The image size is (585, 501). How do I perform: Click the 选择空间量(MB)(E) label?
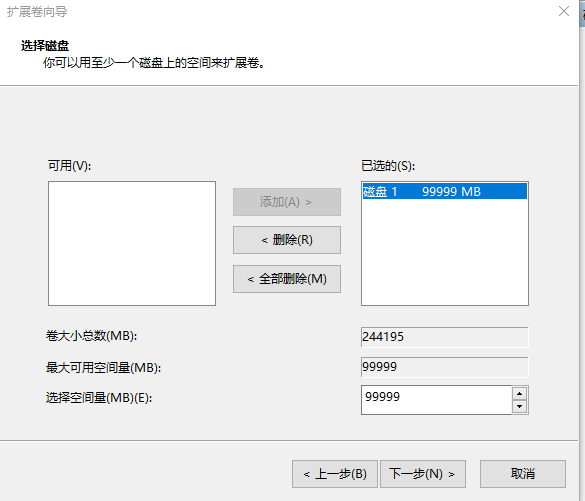pyautogui.click(x=99, y=398)
